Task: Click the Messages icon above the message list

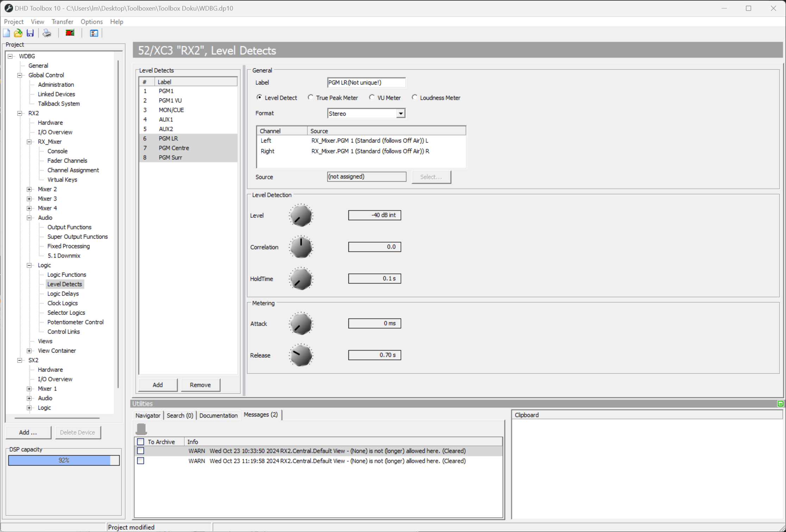Action: 142,429
